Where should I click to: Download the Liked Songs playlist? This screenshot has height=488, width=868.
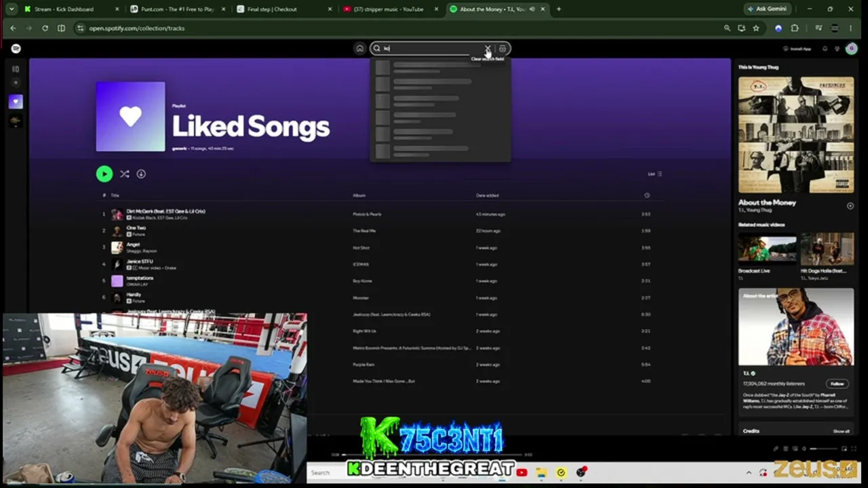tap(141, 174)
